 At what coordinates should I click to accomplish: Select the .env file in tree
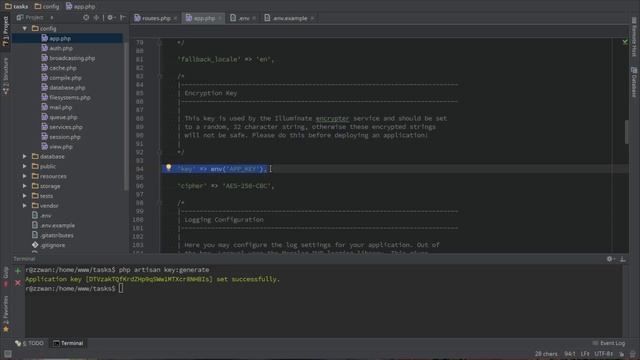pyautogui.click(x=42, y=216)
